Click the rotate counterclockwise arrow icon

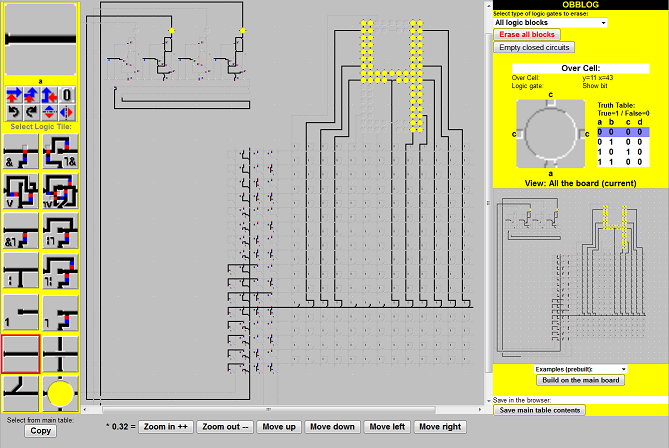click(13, 113)
